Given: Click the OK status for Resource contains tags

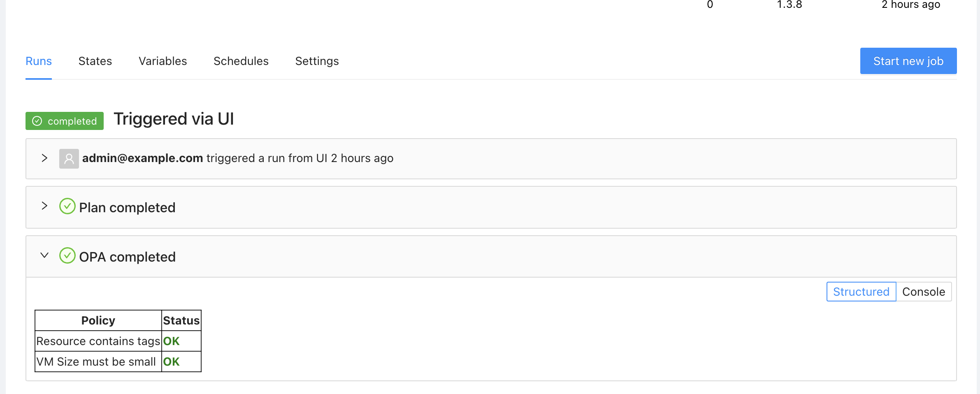Looking at the screenshot, I should pyautogui.click(x=171, y=341).
